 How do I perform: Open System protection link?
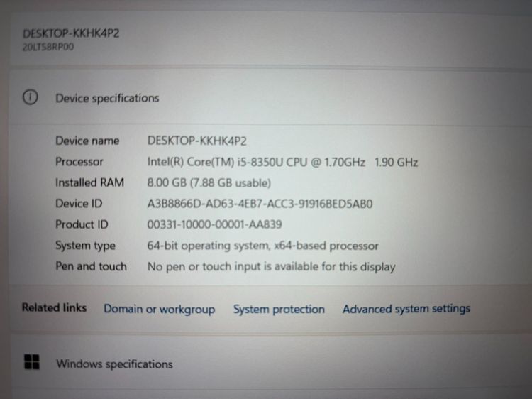pos(279,309)
